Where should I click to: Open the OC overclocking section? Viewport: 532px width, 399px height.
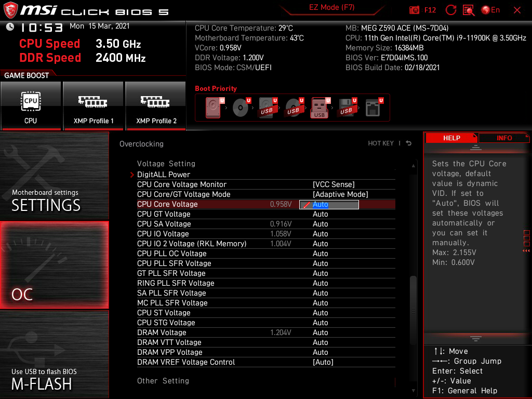54,265
